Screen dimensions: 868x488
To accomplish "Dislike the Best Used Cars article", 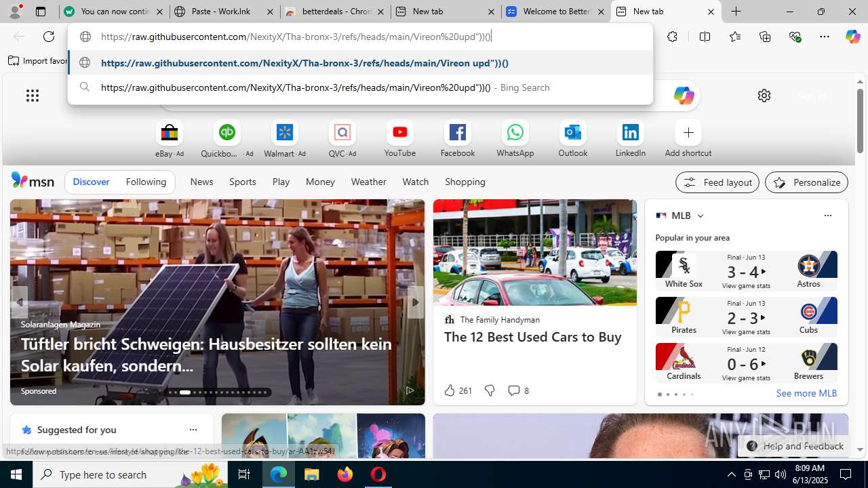I will 489,390.
